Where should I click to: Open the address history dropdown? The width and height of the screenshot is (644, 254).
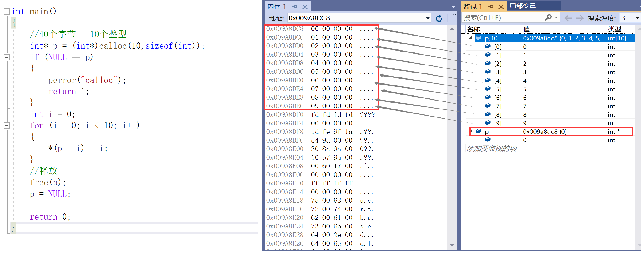pyautogui.click(x=428, y=18)
